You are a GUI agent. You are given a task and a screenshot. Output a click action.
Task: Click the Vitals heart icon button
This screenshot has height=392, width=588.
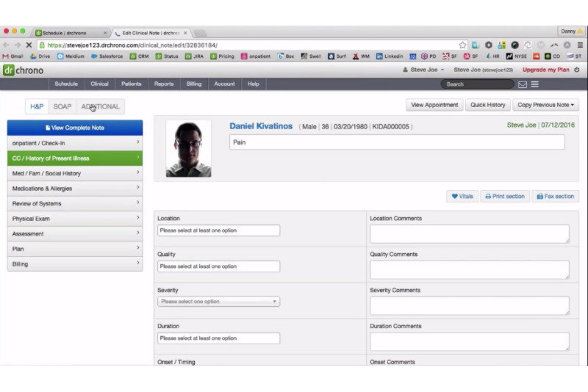click(462, 196)
